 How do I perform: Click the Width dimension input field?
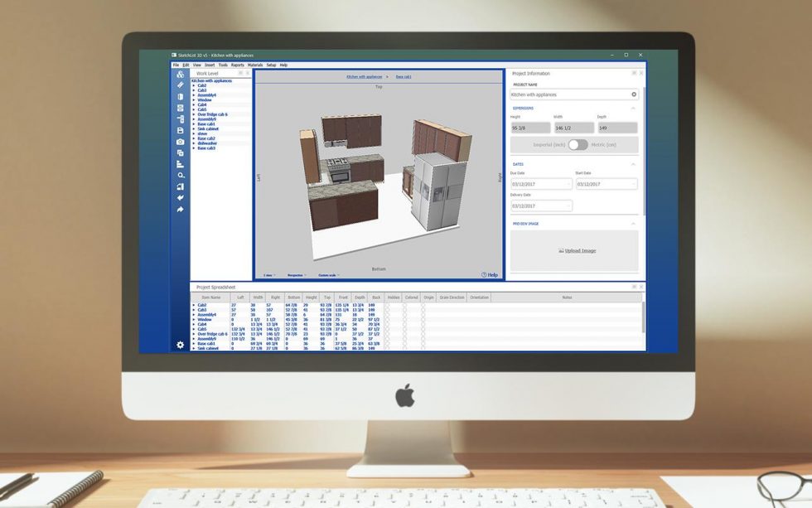tap(573, 128)
